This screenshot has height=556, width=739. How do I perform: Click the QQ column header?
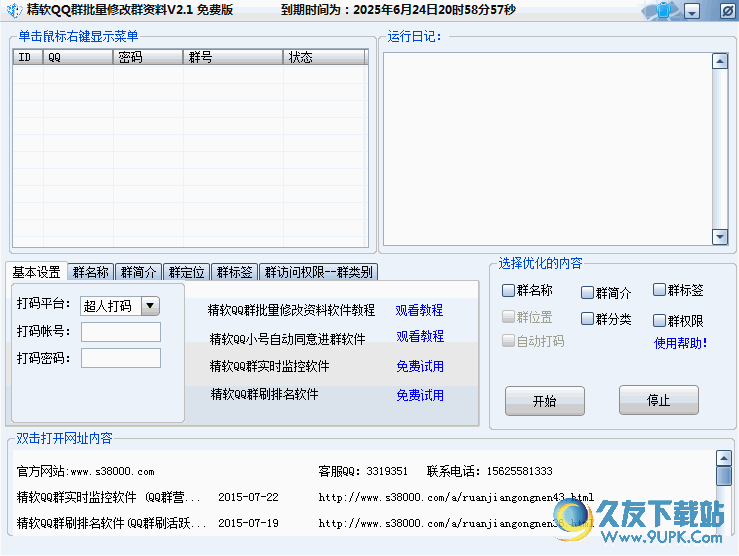pyautogui.click(x=78, y=57)
